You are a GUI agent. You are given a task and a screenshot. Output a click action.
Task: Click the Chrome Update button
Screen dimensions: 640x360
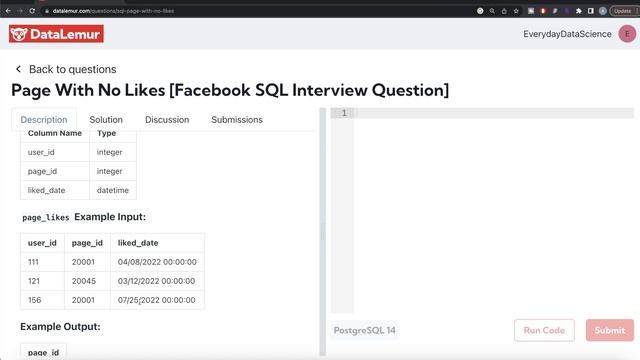tap(624, 11)
